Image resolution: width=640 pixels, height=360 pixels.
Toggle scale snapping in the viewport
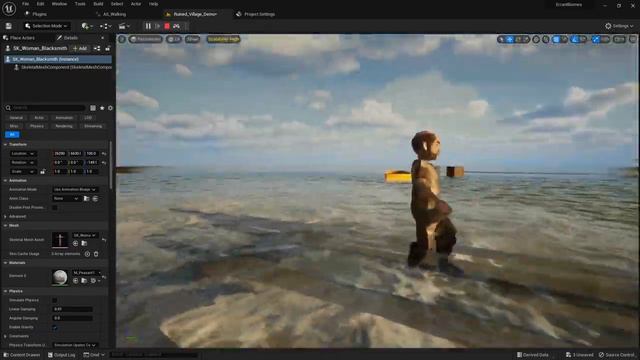pyautogui.click(x=596, y=40)
